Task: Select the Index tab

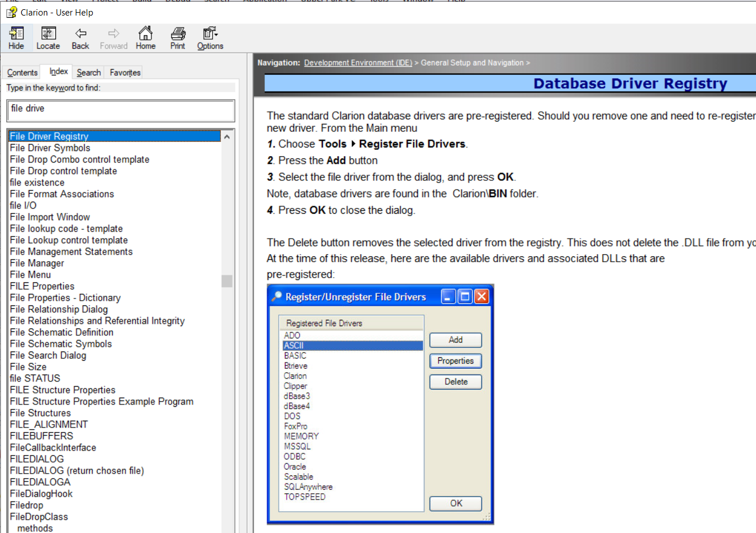Action: pyautogui.click(x=59, y=71)
